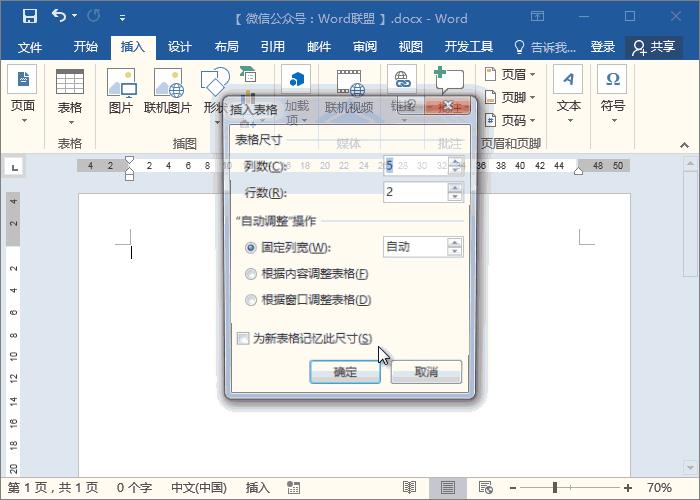Click the macro recording icon in status bar
This screenshot has height=500, width=700.
coord(293,488)
